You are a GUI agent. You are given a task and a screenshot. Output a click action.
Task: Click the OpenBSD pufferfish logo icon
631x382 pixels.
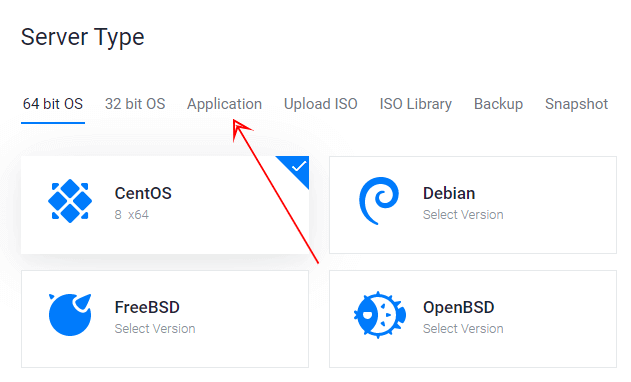tap(379, 315)
